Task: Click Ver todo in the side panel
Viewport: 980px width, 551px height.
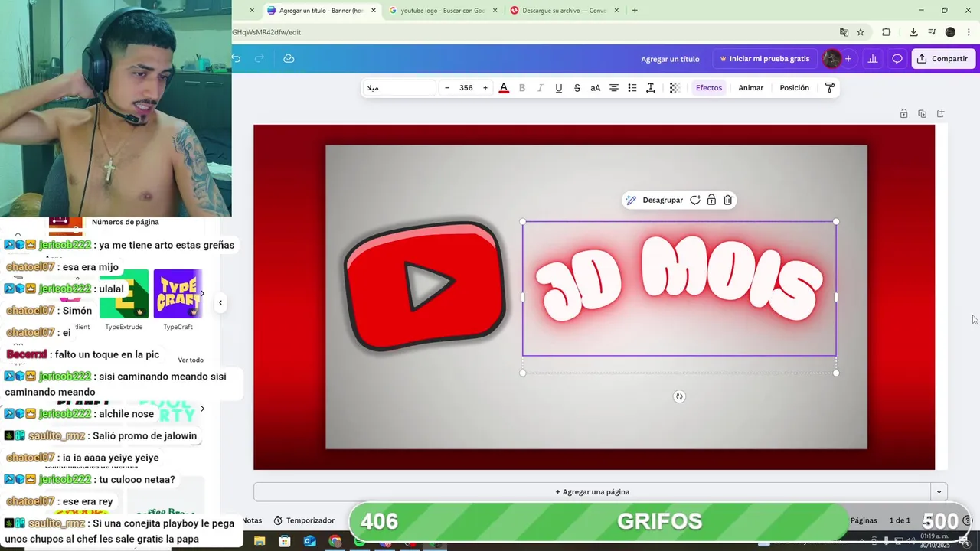Action: 191,360
